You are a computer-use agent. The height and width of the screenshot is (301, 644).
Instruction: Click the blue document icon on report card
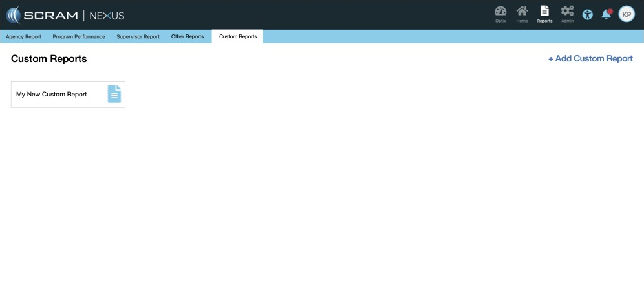pyautogui.click(x=114, y=94)
